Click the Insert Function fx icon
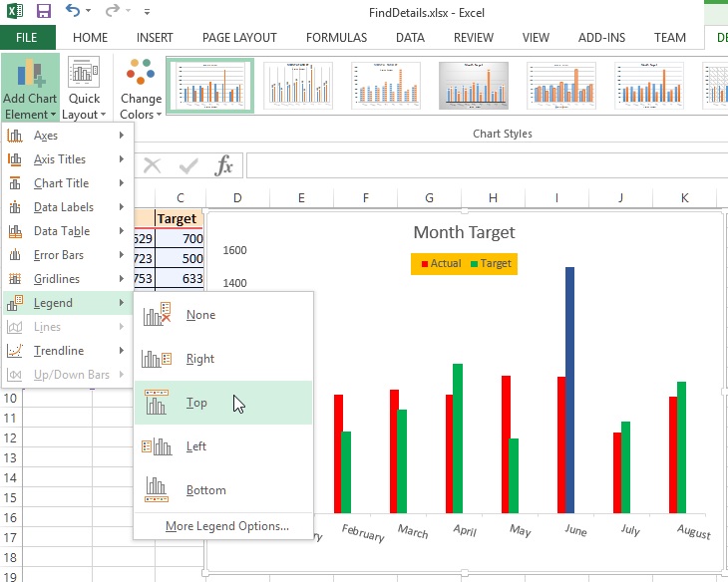This screenshot has width=728, height=582. [x=224, y=165]
